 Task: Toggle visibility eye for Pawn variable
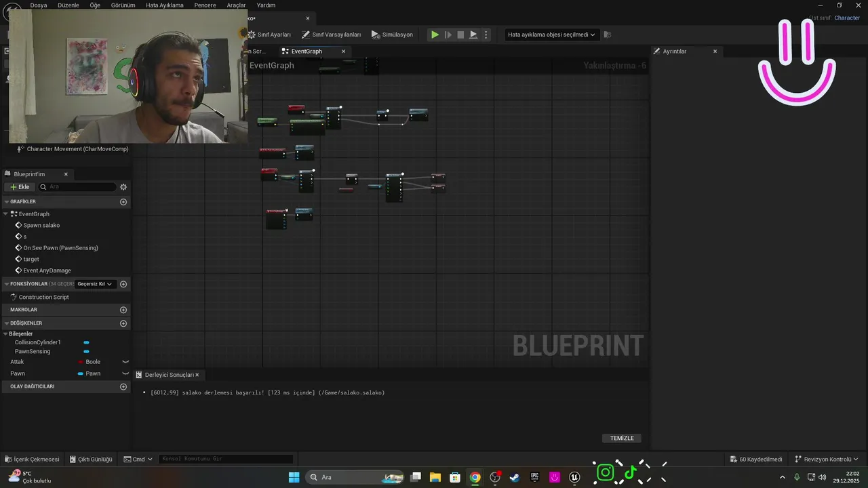tap(125, 373)
